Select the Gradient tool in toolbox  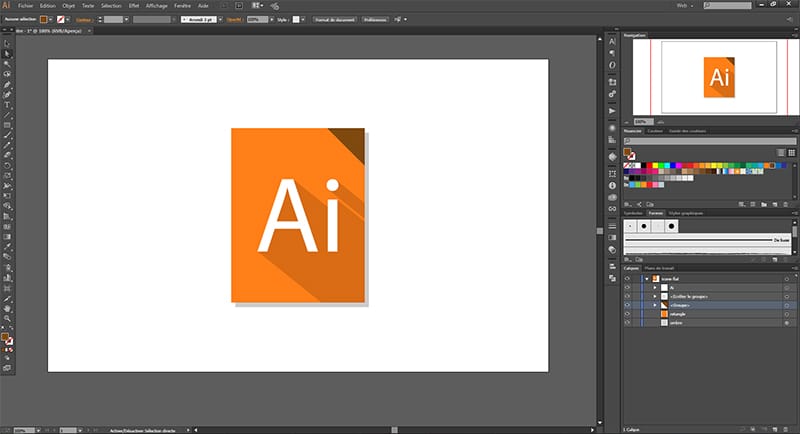(7, 237)
